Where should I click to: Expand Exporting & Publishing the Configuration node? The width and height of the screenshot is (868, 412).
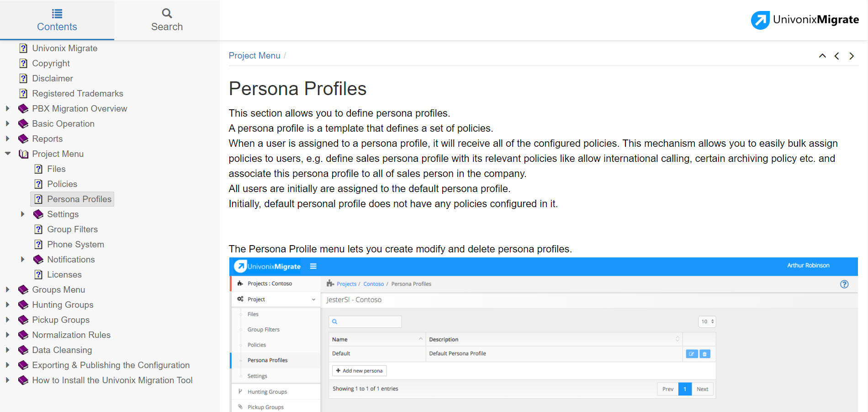(7, 365)
